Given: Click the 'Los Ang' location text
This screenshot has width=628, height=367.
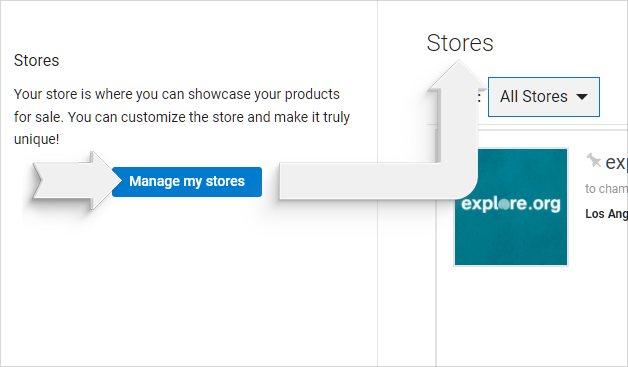Looking at the screenshot, I should click(606, 214).
